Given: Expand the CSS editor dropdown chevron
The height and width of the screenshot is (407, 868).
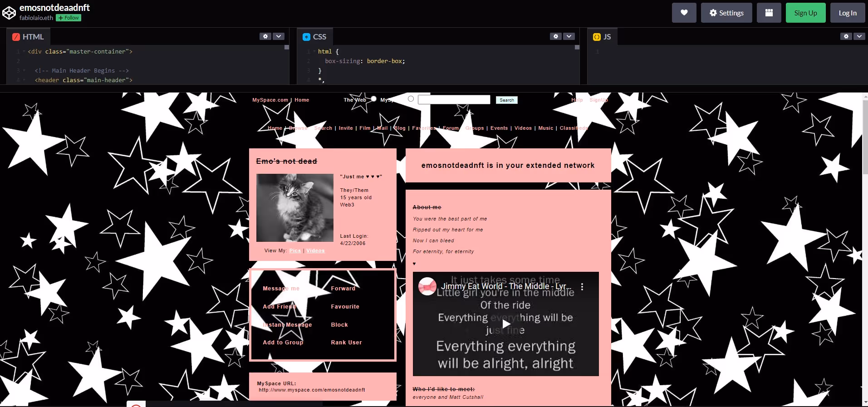Looking at the screenshot, I should 569,36.
